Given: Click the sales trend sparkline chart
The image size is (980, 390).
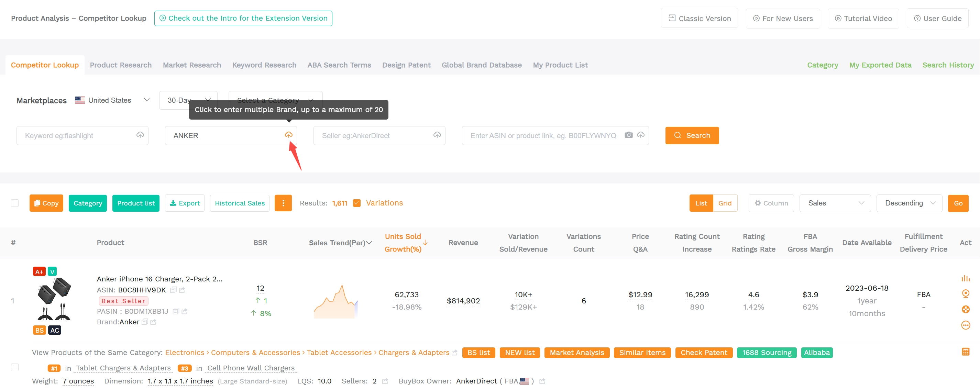Looking at the screenshot, I should pos(336,301).
